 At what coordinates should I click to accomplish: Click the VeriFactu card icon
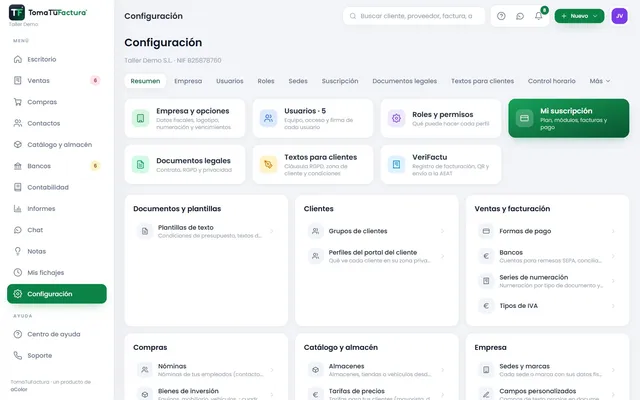point(396,164)
